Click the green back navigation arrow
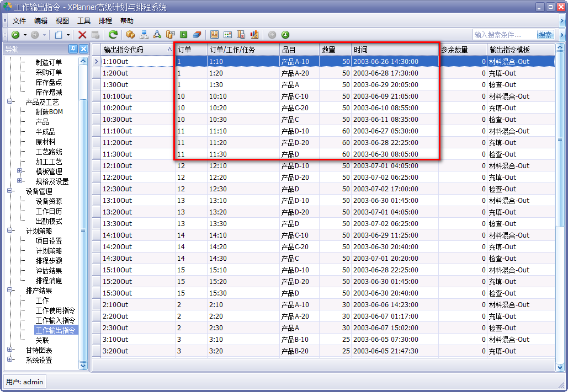Screen dimensions: 568x392 click(x=15, y=35)
